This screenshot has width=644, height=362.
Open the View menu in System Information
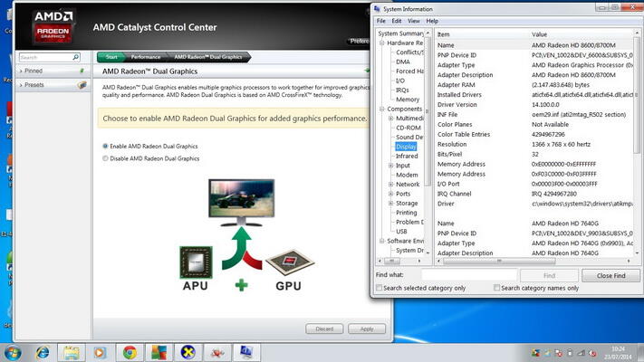click(414, 21)
